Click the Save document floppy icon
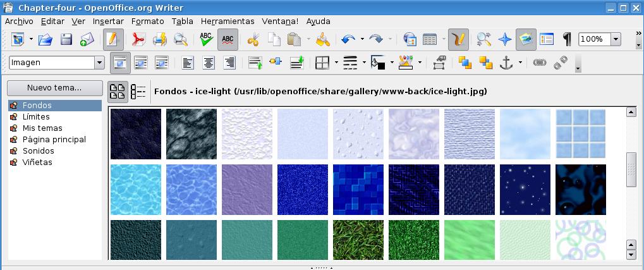The image size is (644, 270). pos(66,39)
